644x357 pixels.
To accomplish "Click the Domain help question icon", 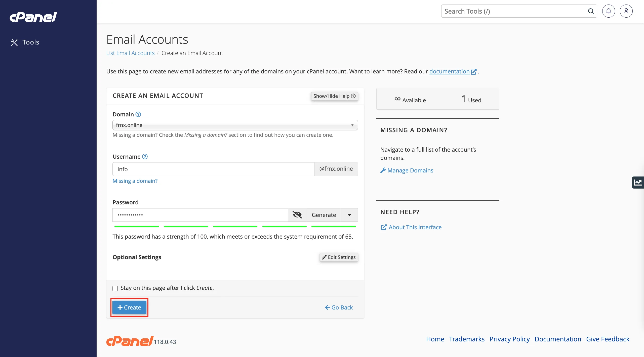I will point(138,114).
